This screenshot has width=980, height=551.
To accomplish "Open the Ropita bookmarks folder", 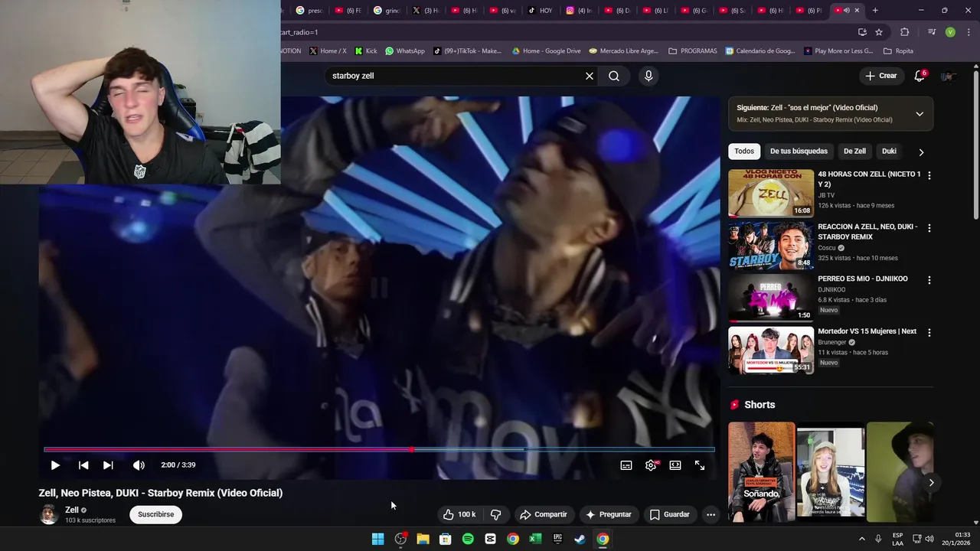I will pyautogui.click(x=898, y=51).
